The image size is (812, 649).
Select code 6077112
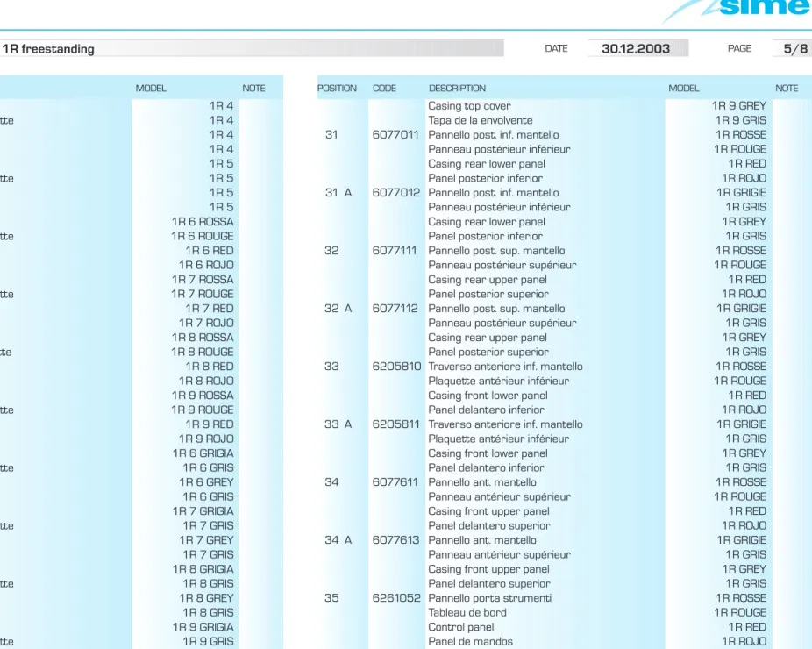(395, 309)
